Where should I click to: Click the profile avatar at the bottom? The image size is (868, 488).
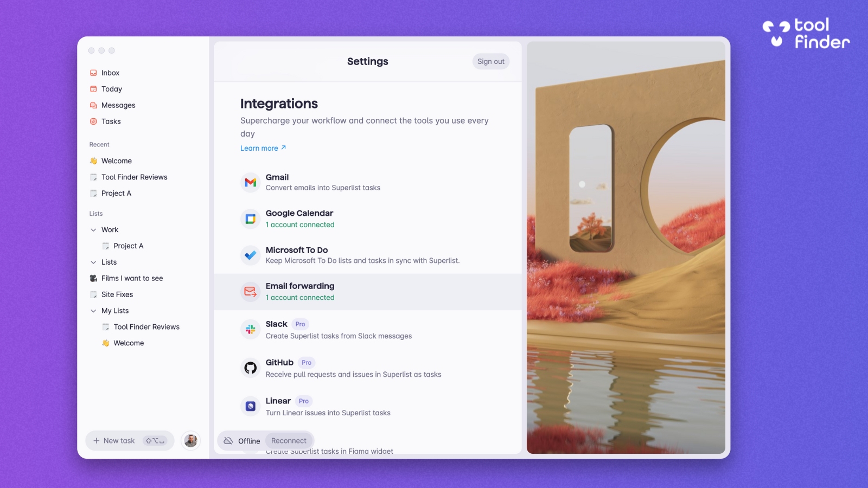(191, 440)
